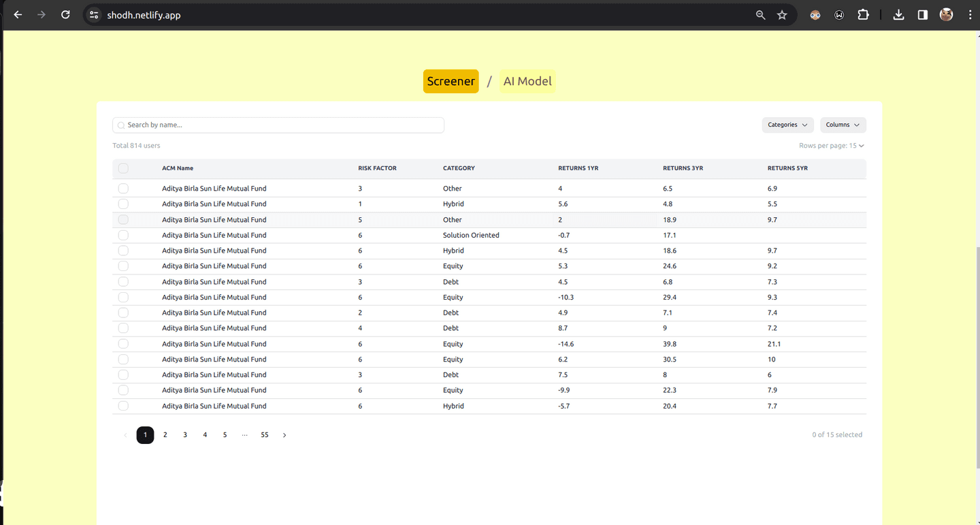The height and width of the screenshot is (525, 980).
Task: Focus the Search by name field
Action: click(x=278, y=125)
